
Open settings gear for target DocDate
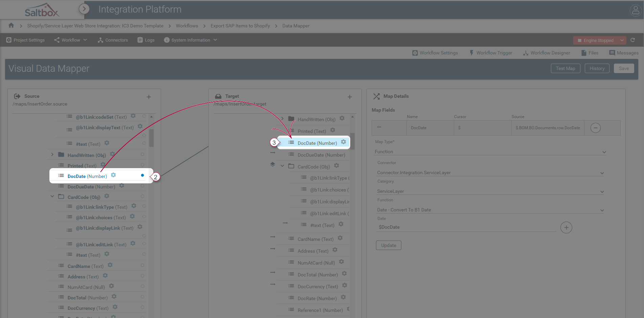(x=343, y=142)
